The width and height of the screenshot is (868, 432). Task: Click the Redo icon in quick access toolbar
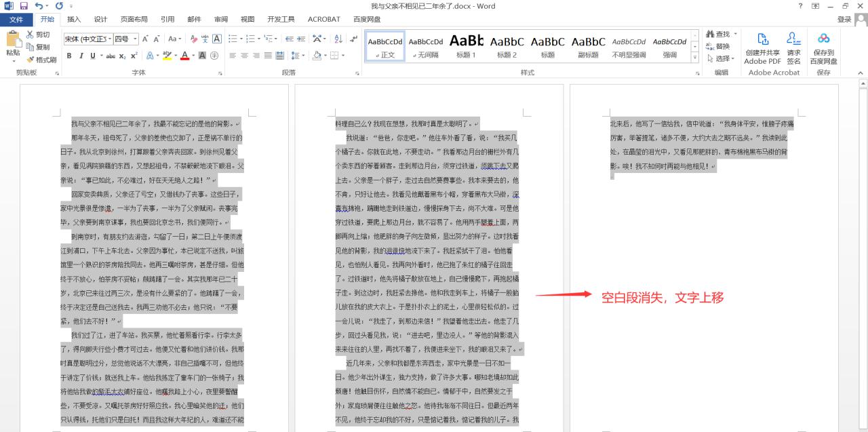59,6
